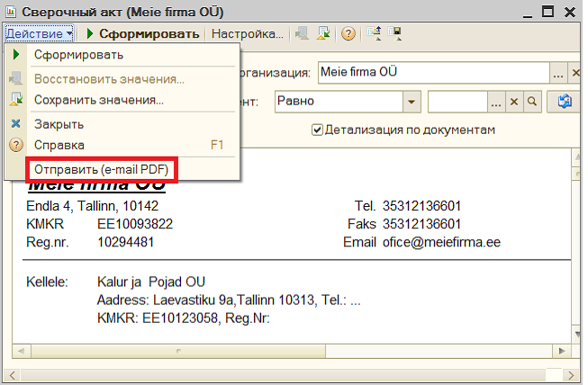
Task: Click Kalur ja Pojad OU text
Action: 151,282
